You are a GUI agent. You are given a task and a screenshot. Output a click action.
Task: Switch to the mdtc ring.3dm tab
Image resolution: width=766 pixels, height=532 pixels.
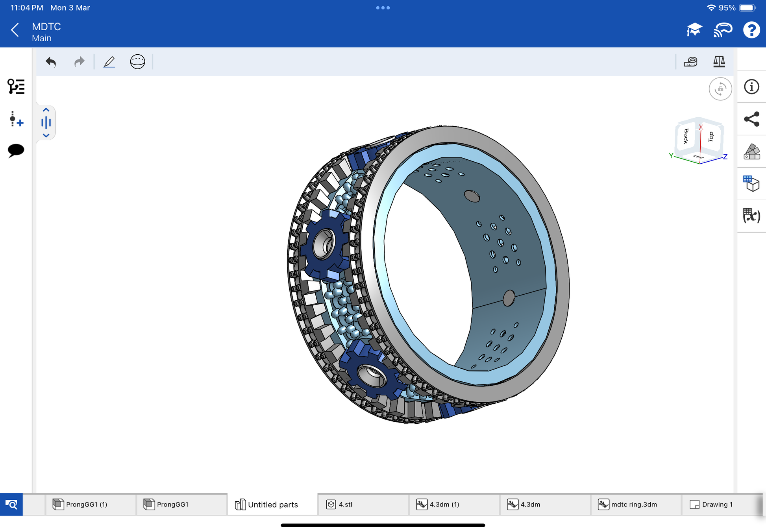click(x=634, y=504)
